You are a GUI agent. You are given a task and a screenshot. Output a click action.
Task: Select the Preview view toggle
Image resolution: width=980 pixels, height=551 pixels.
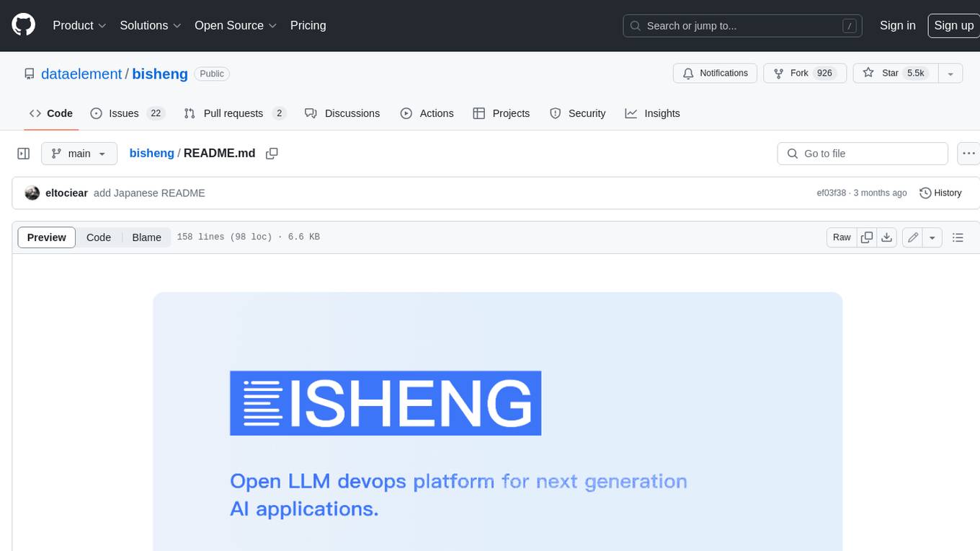[x=46, y=237]
